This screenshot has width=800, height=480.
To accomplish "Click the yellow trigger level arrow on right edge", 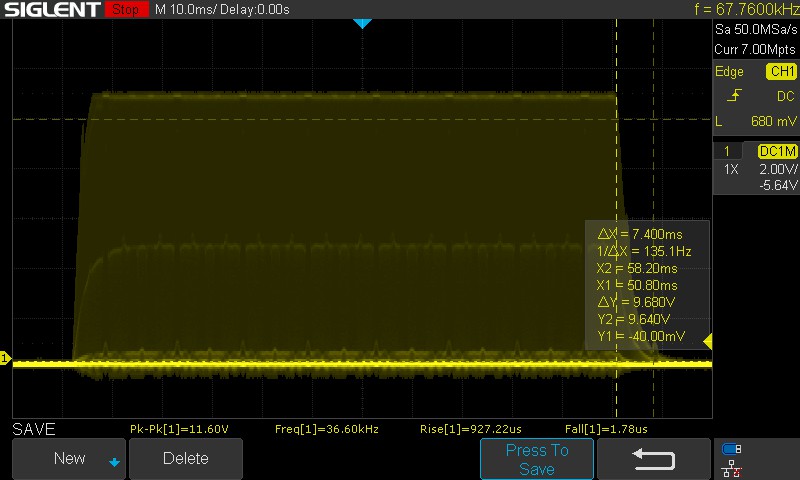I will coord(708,341).
